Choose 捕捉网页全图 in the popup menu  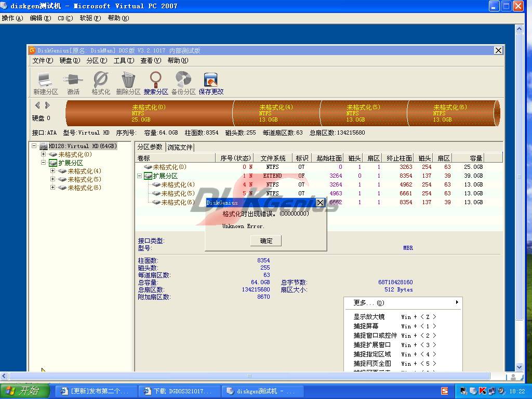403,363
